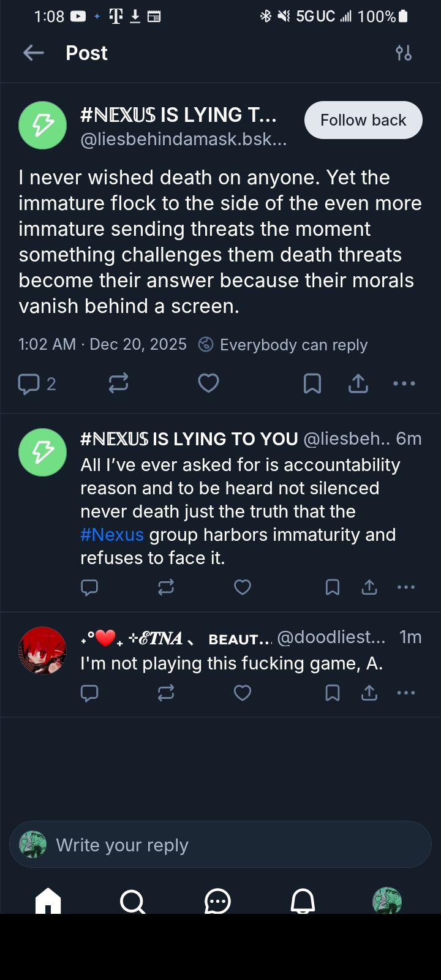Tap the Follow back button
The height and width of the screenshot is (980, 441).
pyautogui.click(x=363, y=120)
